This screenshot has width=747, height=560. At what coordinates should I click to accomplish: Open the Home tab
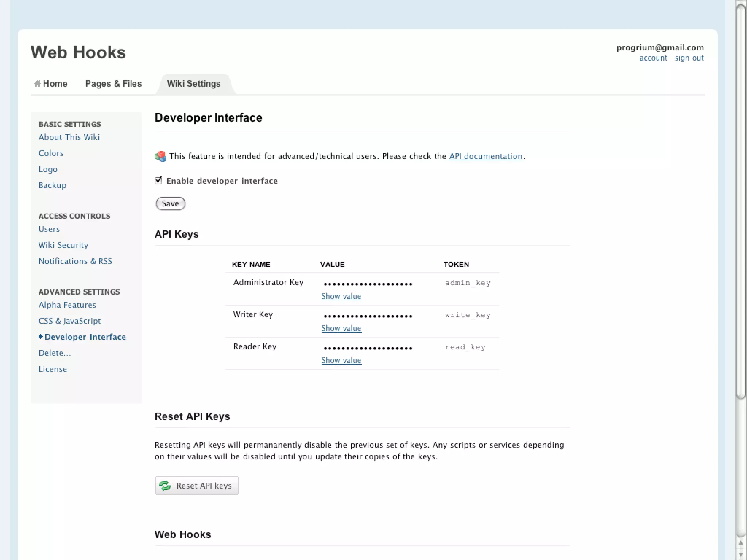coord(51,83)
